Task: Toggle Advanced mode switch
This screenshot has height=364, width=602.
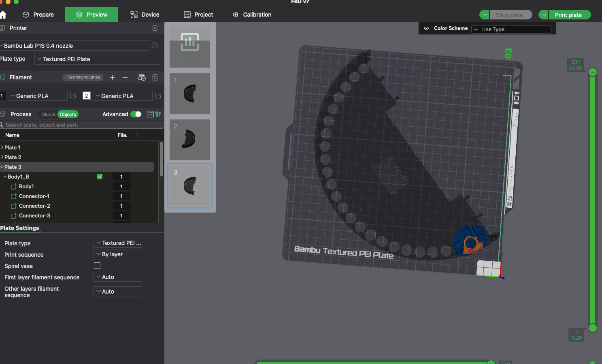Action: tap(136, 114)
